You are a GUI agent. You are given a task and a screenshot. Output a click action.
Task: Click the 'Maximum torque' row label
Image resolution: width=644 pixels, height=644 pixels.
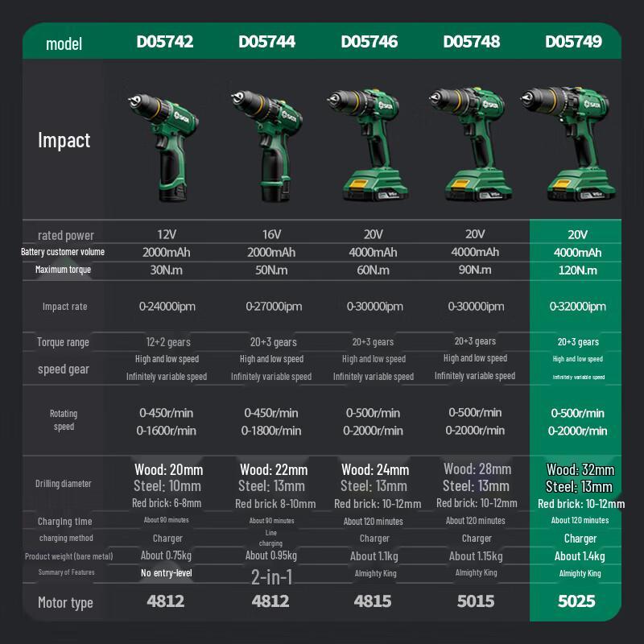pos(63,270)
